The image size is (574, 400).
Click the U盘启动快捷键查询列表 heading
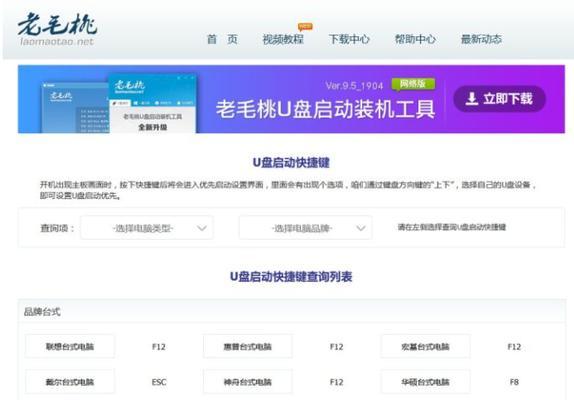tap(291, 276)
